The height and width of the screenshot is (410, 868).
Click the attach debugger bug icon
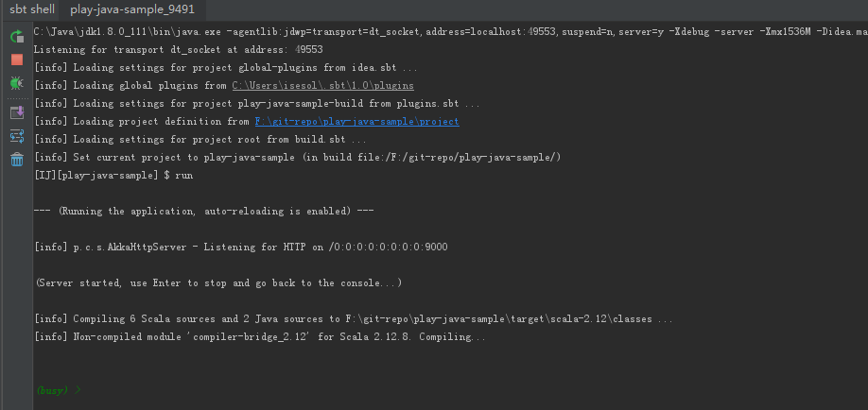16,83
